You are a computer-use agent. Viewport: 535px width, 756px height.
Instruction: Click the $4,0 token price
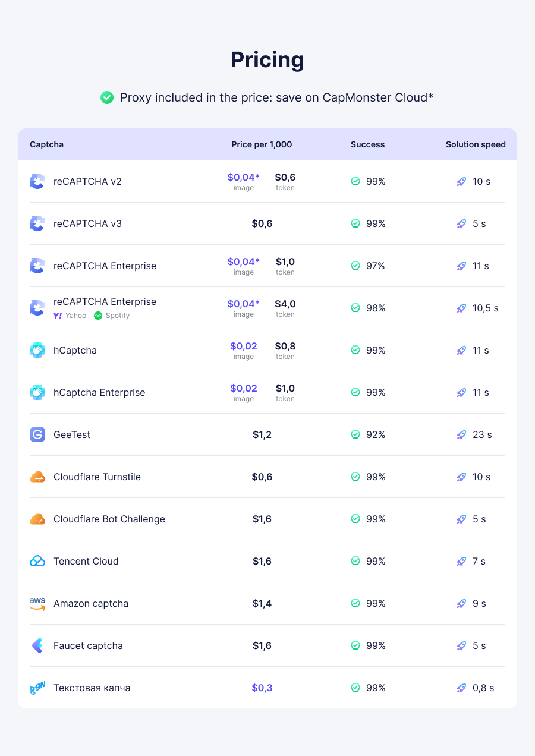pyautogui.click(x=285, y=304)
